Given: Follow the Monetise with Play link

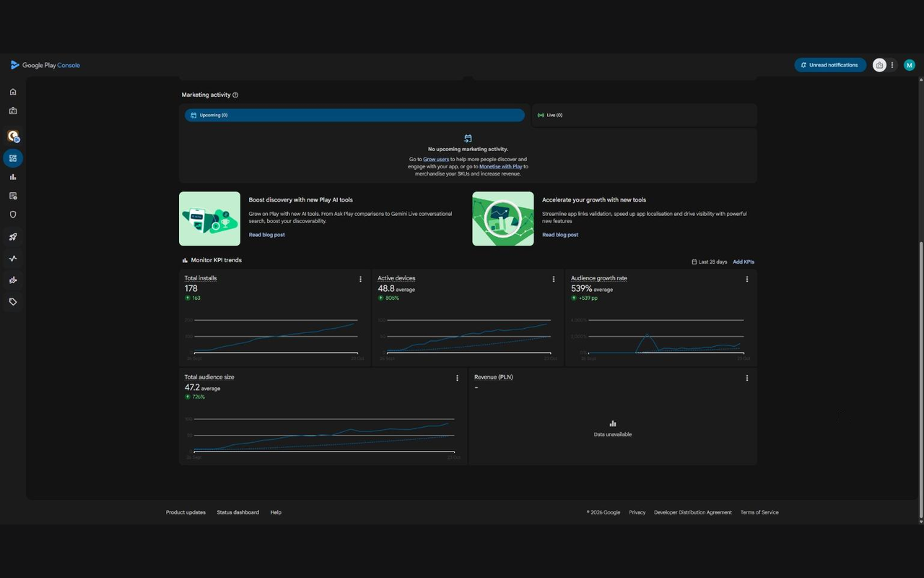Looking at the screenshot, I should [x=500, y=166].
